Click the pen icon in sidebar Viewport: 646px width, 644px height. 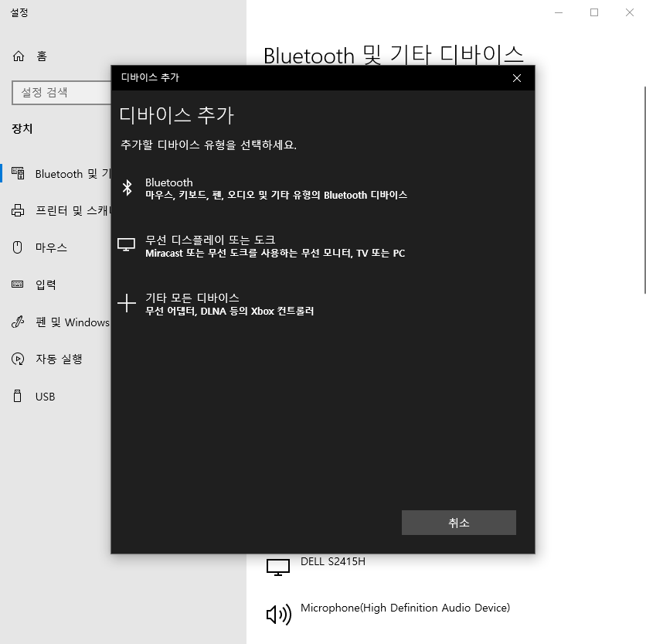[x=18, y=322]
